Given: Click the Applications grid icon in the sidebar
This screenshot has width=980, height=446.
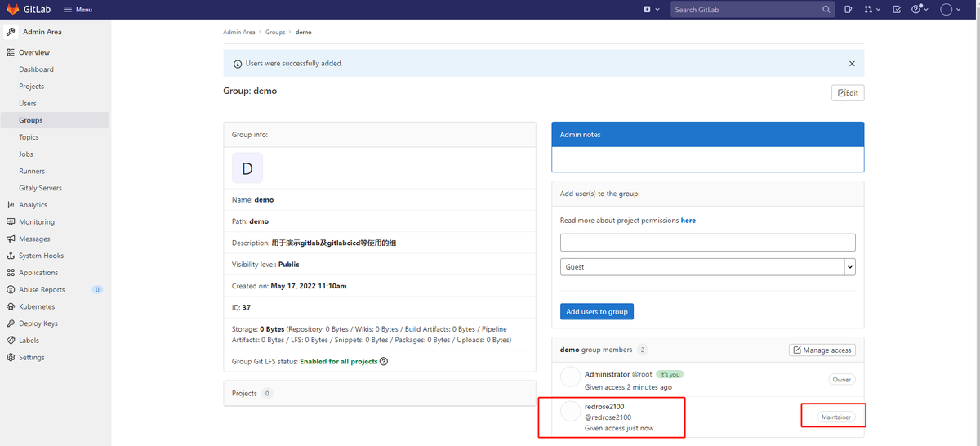Looking at the screenshot, I should click(x=11, y=273).
